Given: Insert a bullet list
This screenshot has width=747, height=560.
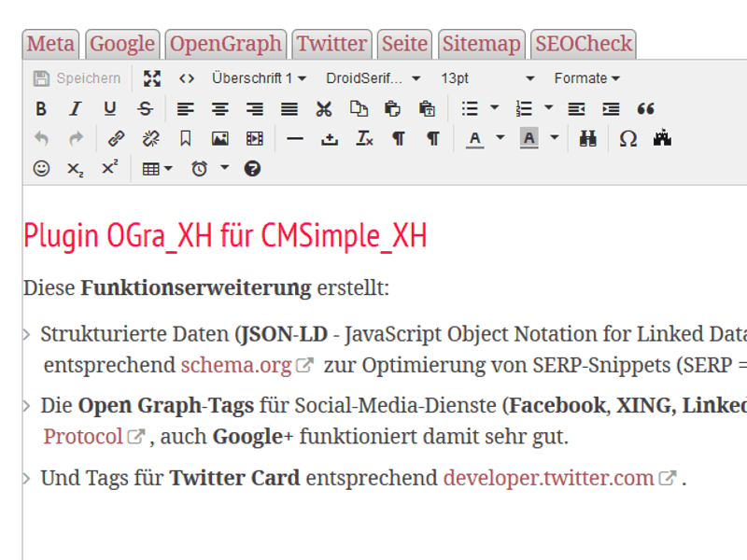Looking at the screenshot, I should pyautogui.click(x=470, y=109).
